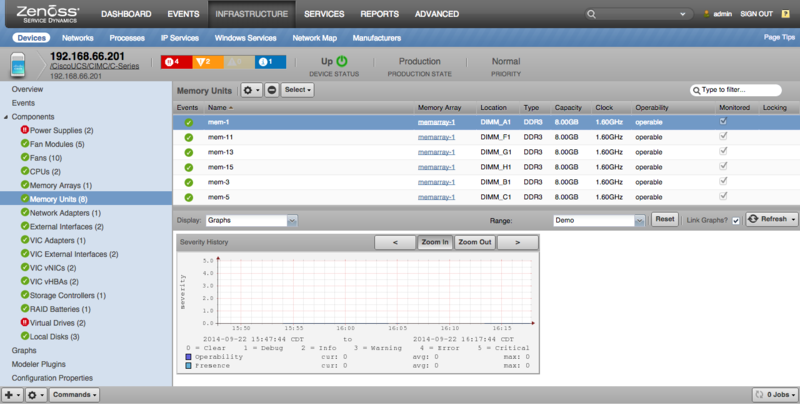Click the green status icon for mem-15 row

[189, 167]
